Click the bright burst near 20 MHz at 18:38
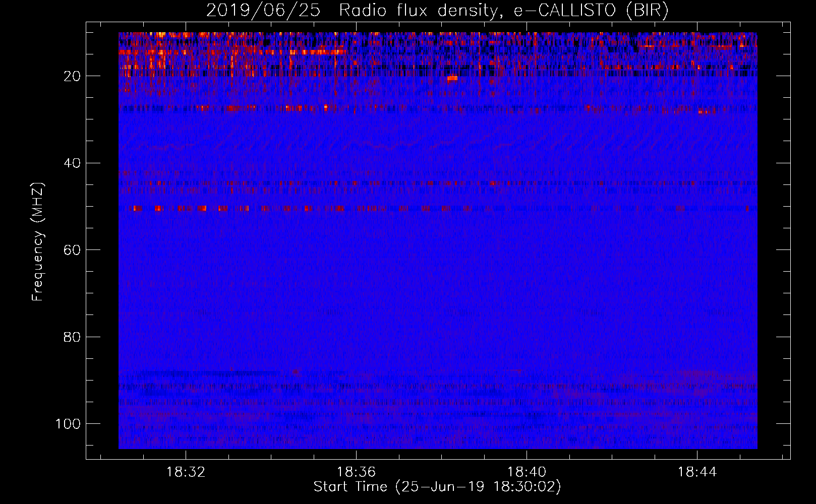This screenshot has width=816, height=504. pyautogui.click(x=452, y=78)
